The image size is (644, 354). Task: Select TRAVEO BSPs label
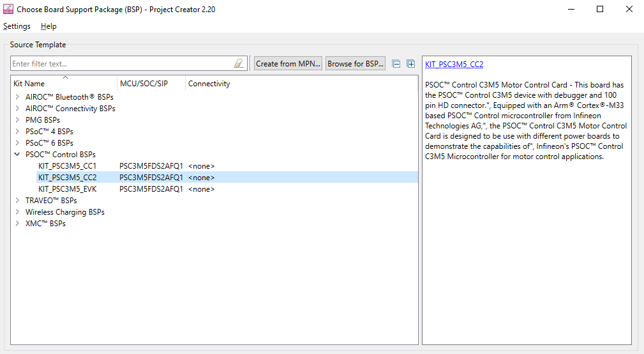(51, 201)
